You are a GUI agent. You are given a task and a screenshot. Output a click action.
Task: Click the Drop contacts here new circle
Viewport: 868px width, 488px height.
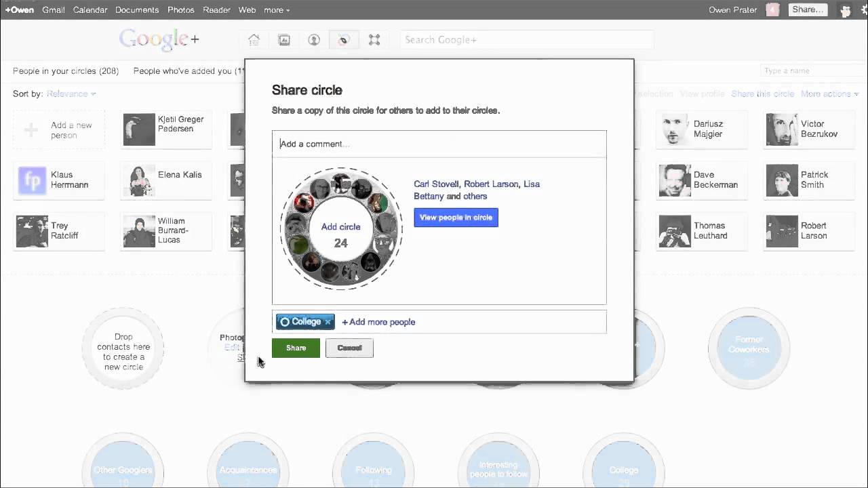(123, 349)
